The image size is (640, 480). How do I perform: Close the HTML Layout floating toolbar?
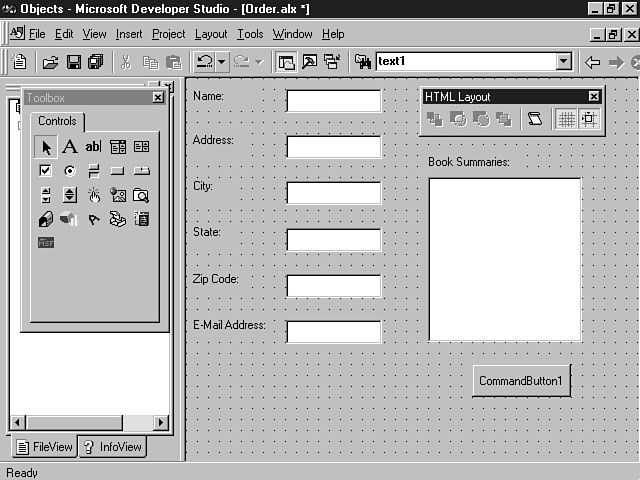594,97
